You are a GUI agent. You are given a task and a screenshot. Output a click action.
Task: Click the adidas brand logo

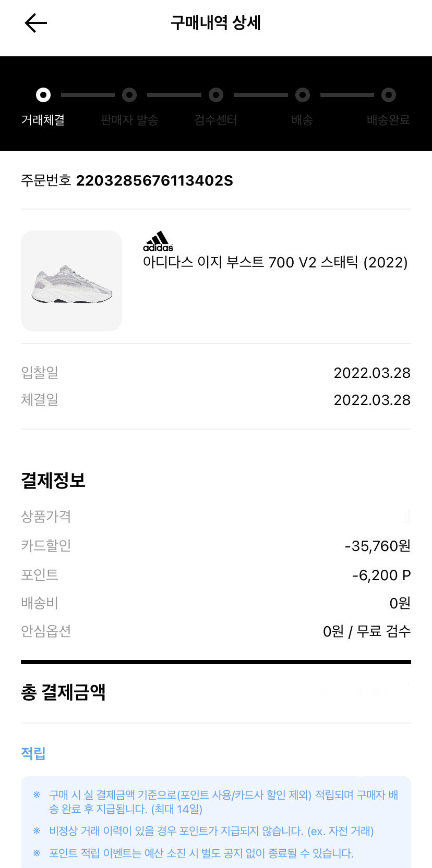tap(158, 241)
